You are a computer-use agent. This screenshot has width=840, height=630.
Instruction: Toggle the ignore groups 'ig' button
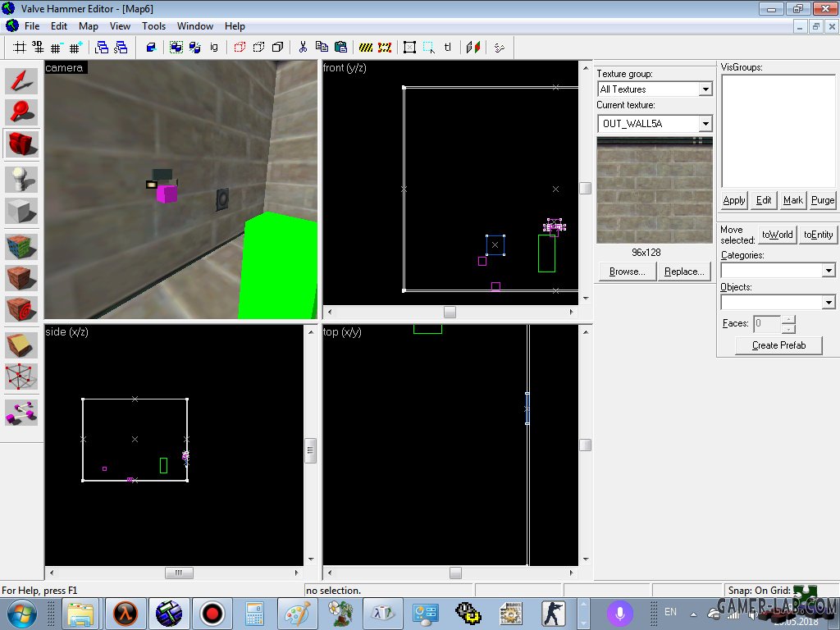pos(214,47)
